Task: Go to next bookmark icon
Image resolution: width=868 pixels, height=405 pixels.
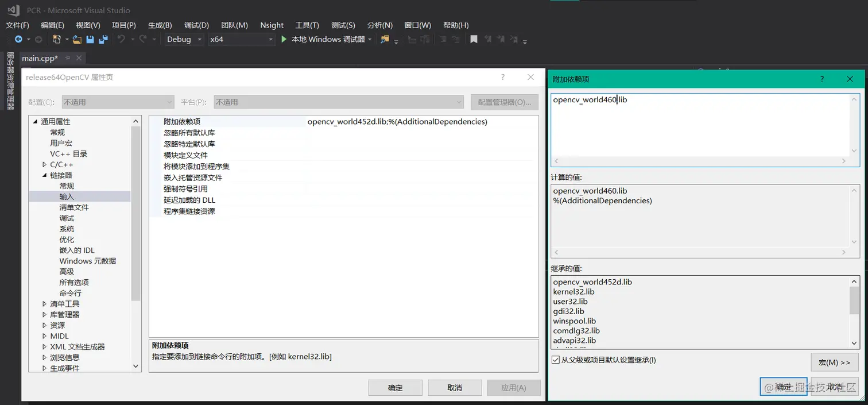Action: click(501, 39)
